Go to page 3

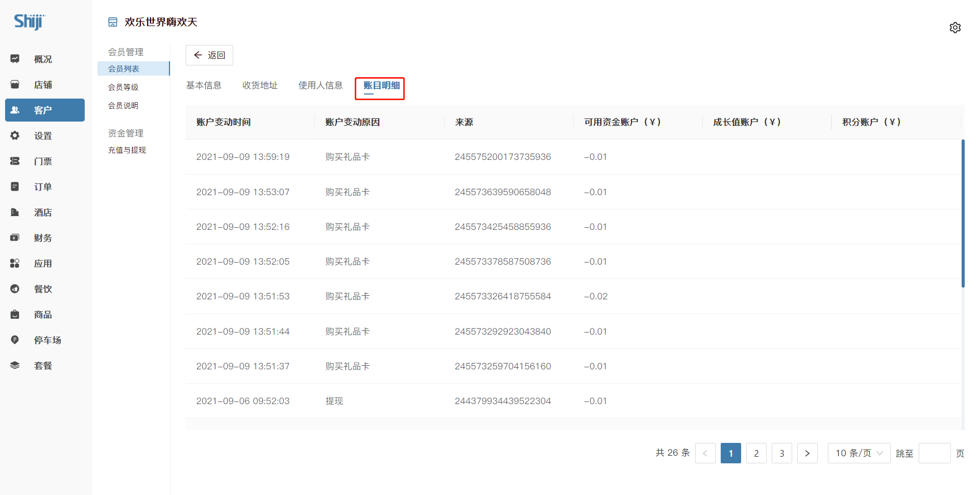(781, 453)
